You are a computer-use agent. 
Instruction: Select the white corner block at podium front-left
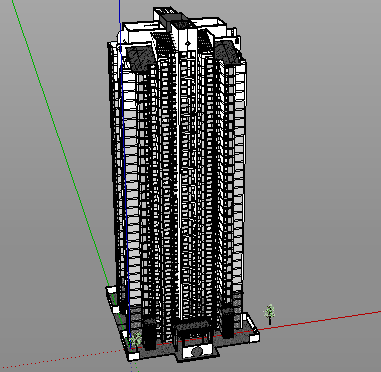134,356
